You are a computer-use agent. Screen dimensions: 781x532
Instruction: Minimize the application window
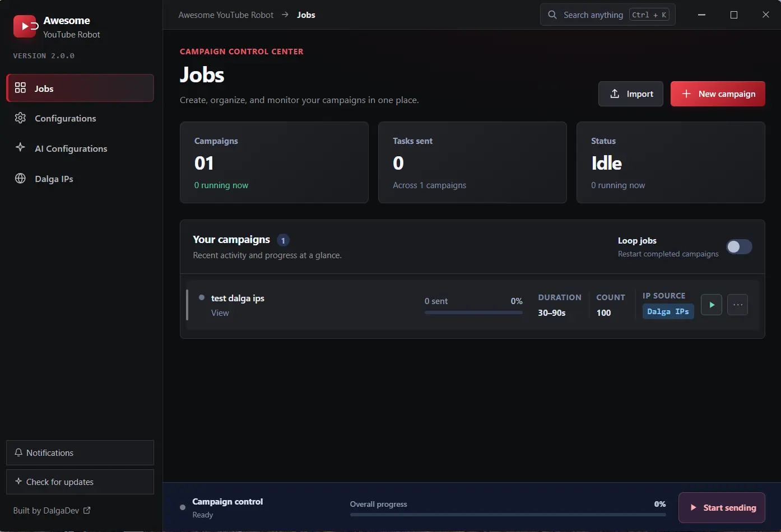coord(701,15)
